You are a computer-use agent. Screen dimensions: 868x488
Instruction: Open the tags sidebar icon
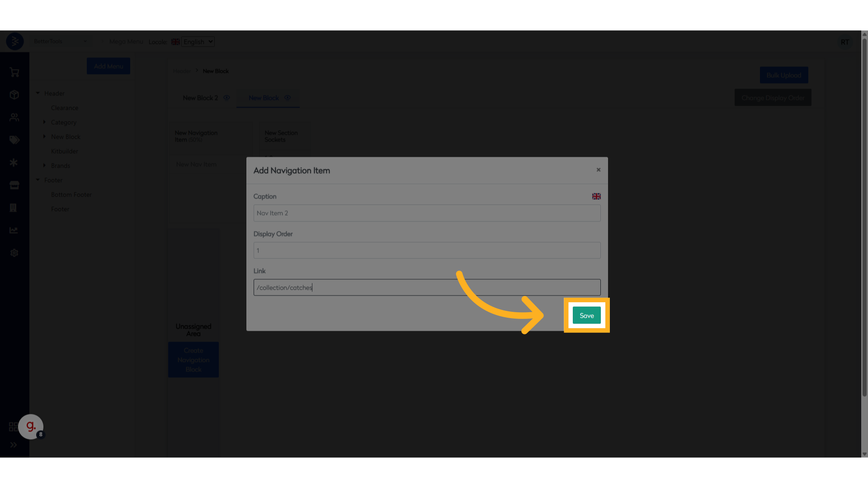[14, 140]
